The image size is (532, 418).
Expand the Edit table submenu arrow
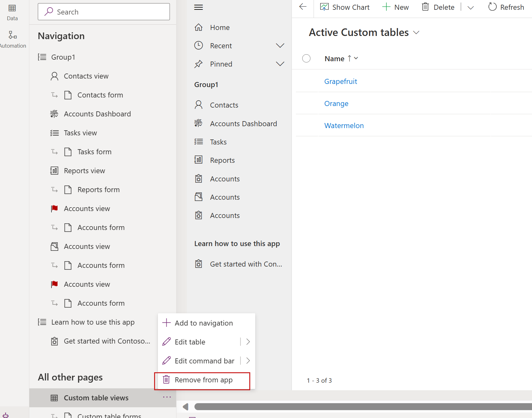(x=248, y=342)
